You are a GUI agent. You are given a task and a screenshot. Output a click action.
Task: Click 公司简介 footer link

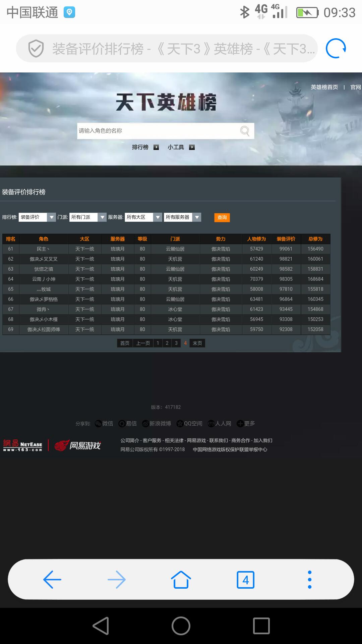pyautogui.click(x=130, y=440)
